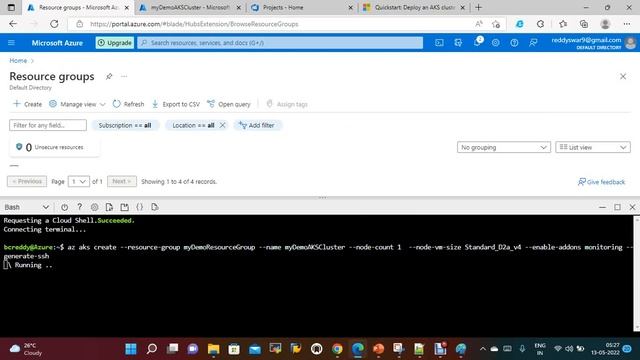The image size is (640, 360).
Task: Remove the Location filter with X
Action: [x=222, y=125]
